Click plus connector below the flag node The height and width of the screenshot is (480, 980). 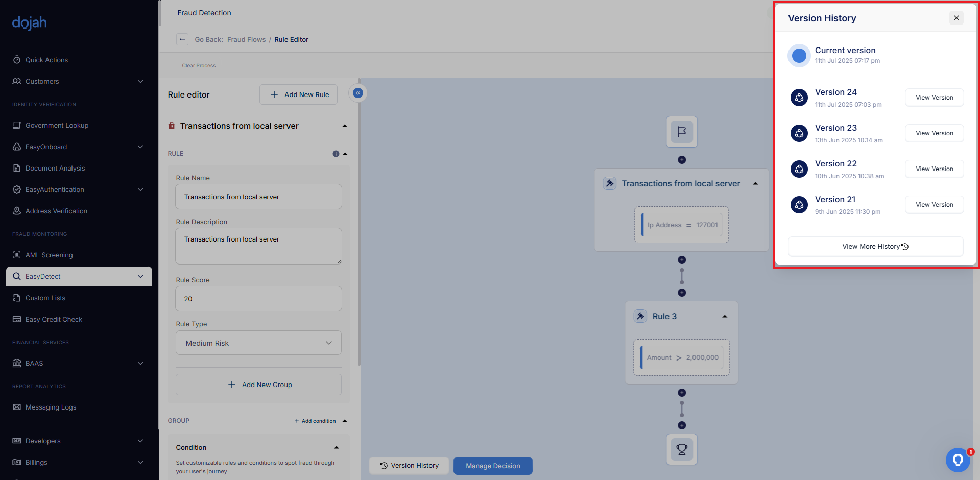click(681, 160)
